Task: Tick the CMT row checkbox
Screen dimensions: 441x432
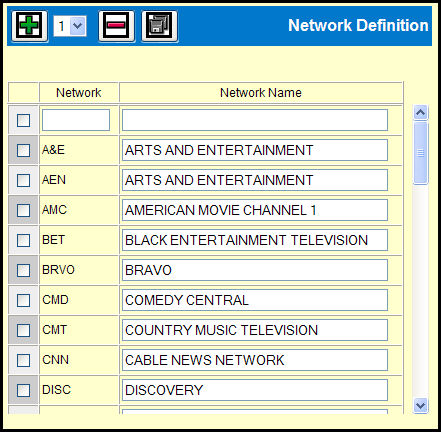Action: [23, 330]
